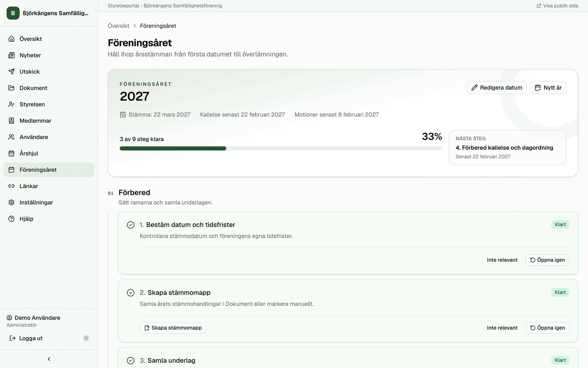Open Visa publik sida link
588x368 pixels.
click(x=557, y=6)
